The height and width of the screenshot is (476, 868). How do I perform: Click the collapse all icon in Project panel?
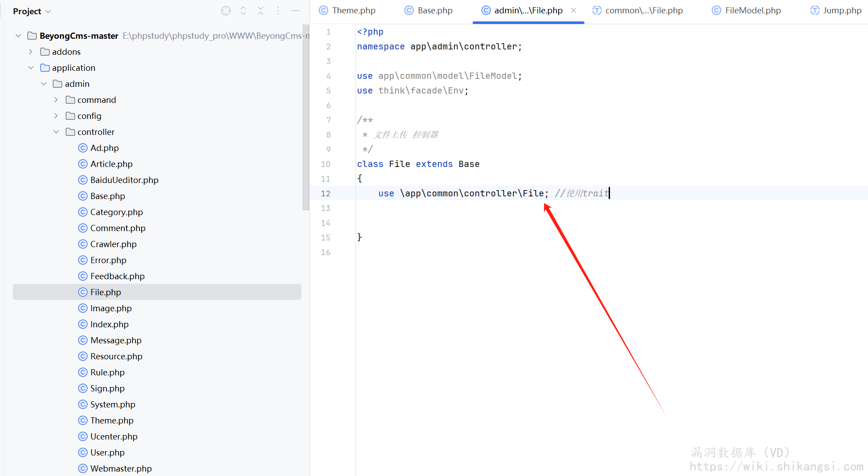261,11
